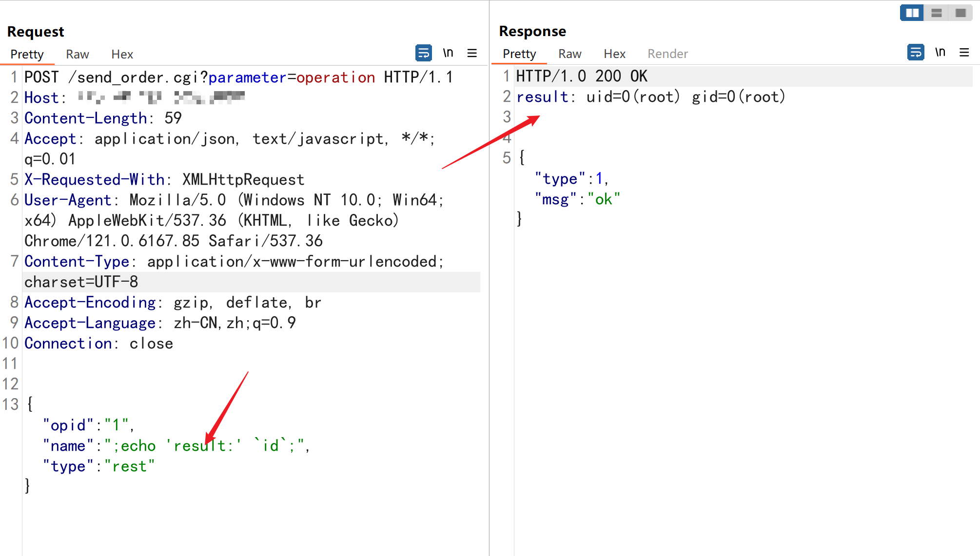
Task: Toggle show non-printable chars in Request pane
Action: (x=448, y=53)
